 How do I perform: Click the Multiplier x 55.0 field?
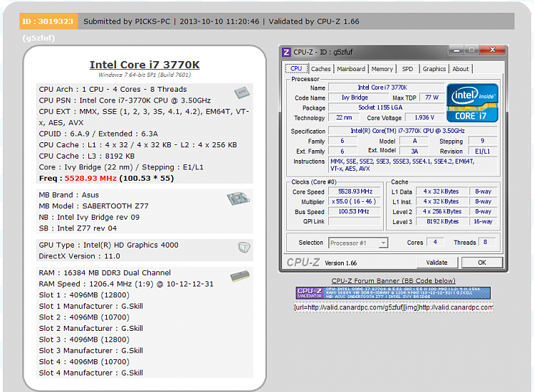click(354, 201)
